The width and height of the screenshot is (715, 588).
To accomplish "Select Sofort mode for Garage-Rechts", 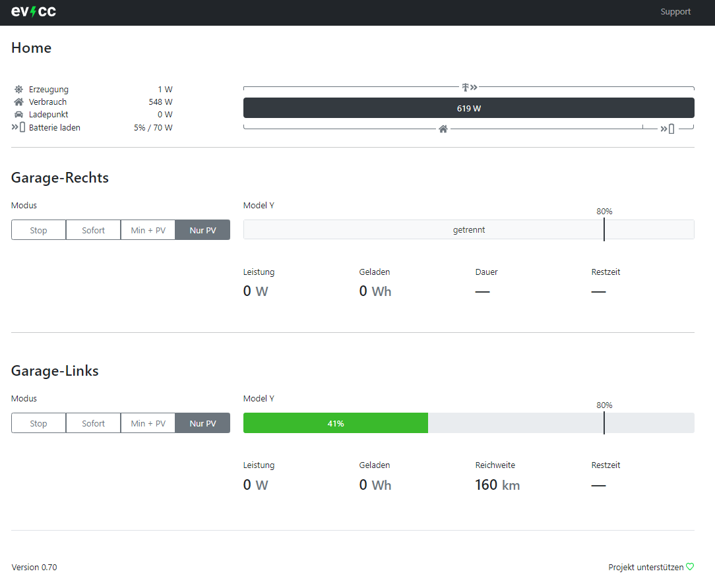I will tap(94, 230).
